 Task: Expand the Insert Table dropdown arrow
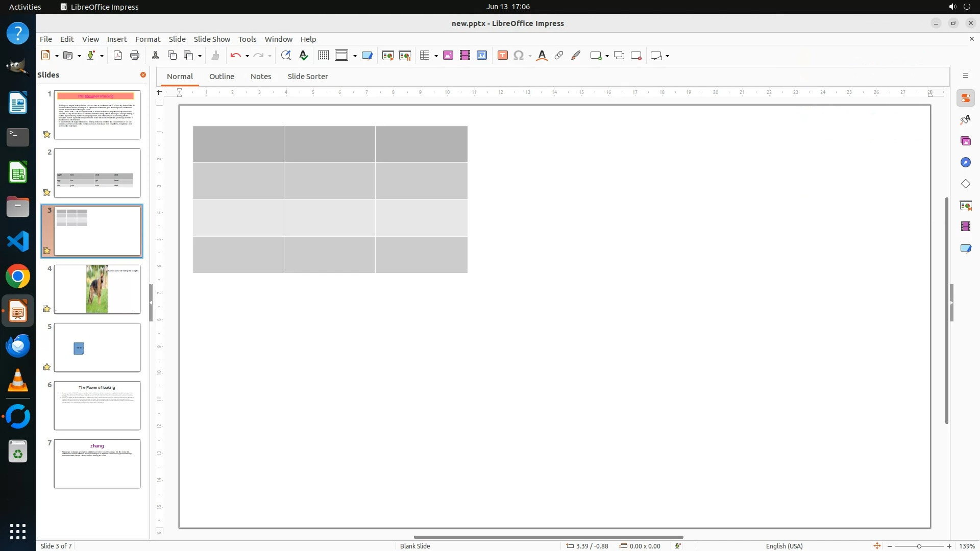point(436,56)
